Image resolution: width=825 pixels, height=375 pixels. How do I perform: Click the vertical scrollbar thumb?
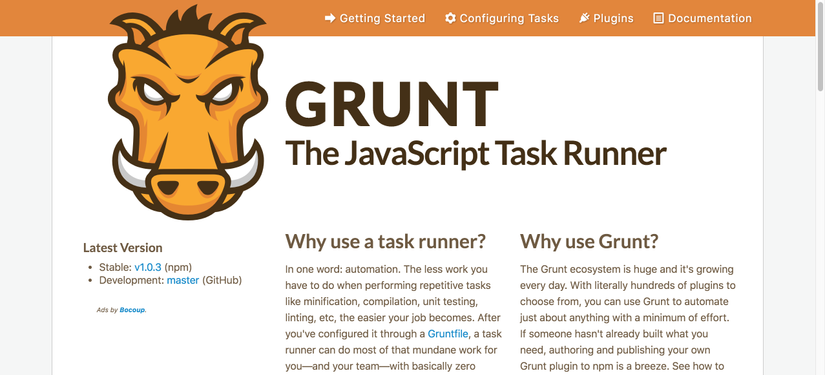tap(820, 46)
